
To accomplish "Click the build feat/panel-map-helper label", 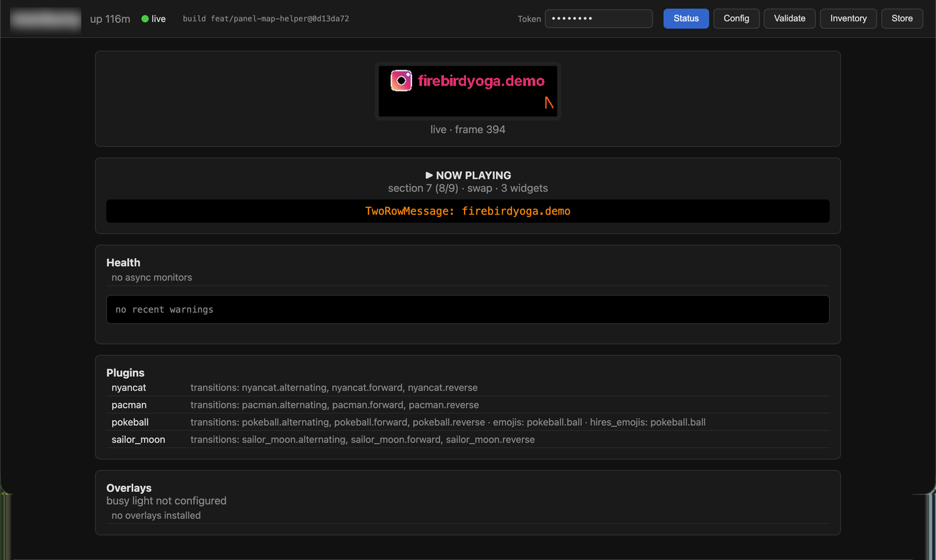I will tap(266, 19).
